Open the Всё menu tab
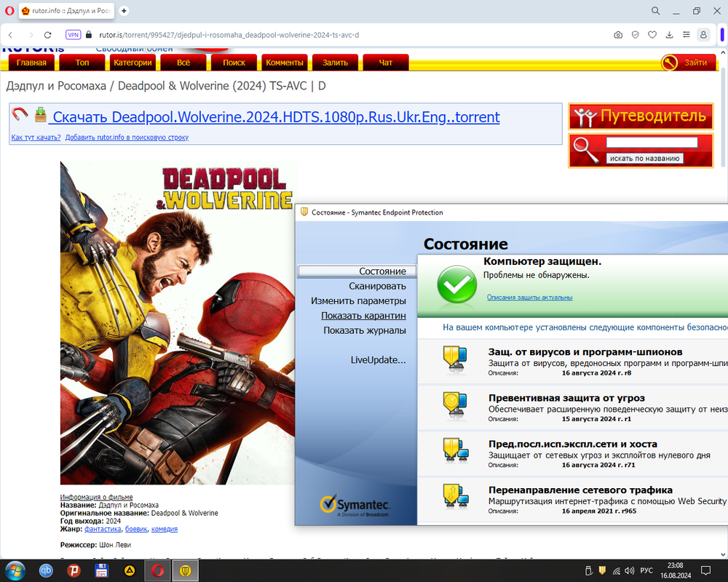This screenshot has width=728, height=582. [x=183, y=63]
